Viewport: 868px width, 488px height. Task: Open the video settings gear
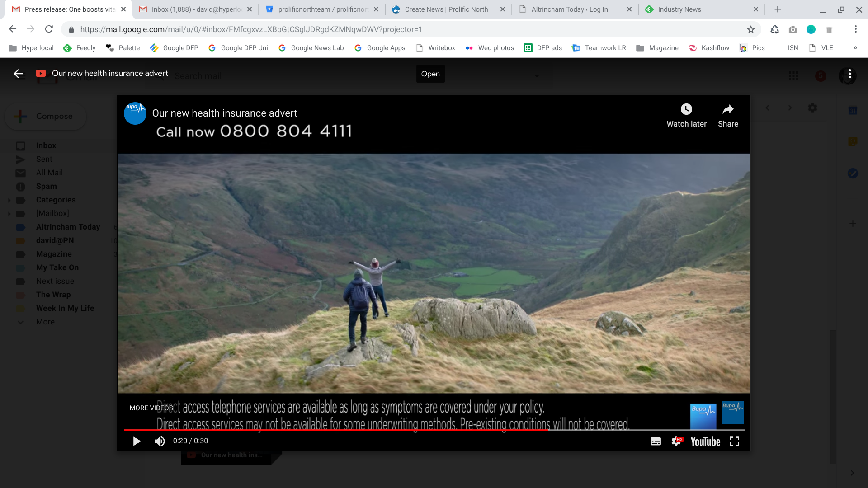[677, 441]
